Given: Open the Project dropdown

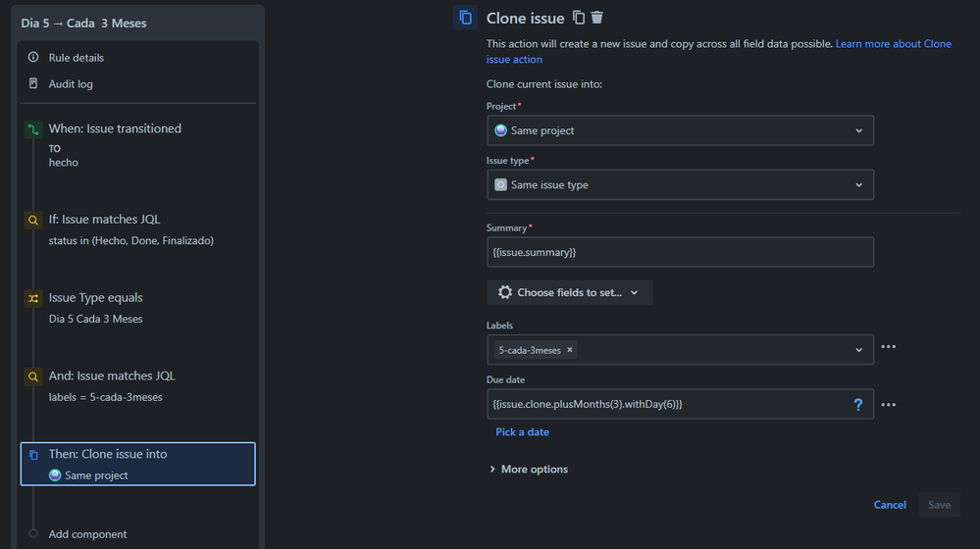Looking at the screenshot, I should 680,130.
